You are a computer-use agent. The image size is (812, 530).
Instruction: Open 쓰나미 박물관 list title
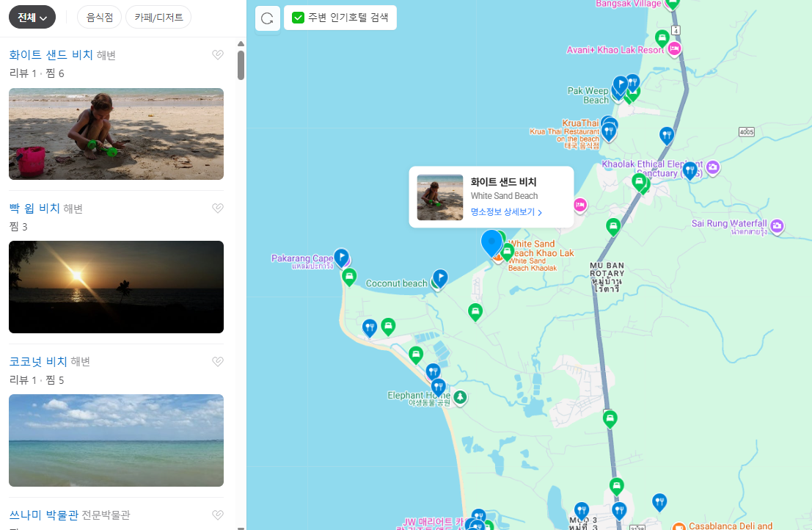coord(43,515)
